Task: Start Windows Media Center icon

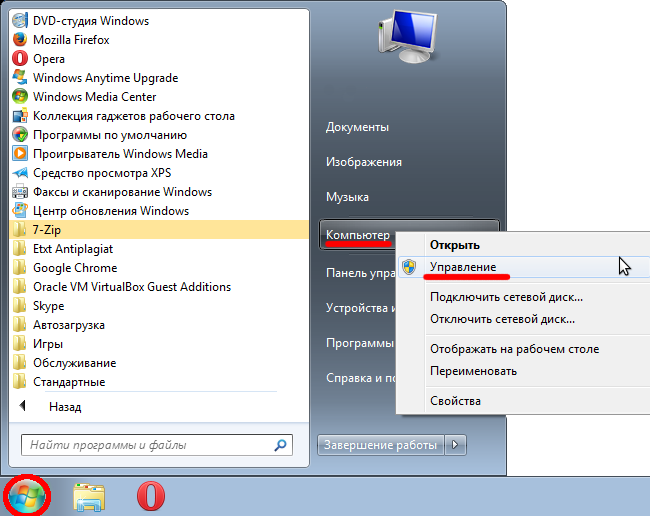Action: pyautogui.click(x=20, y=97)
